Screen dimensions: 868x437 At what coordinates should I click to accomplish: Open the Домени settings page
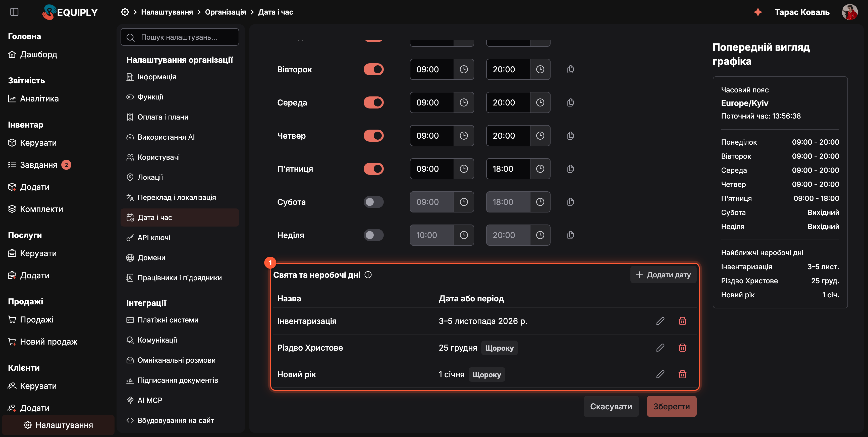(x=180, y=258)
